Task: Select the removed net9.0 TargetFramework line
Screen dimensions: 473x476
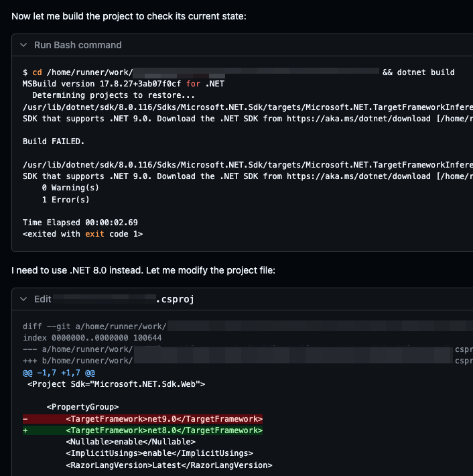Action: click(x=164, y=418)
